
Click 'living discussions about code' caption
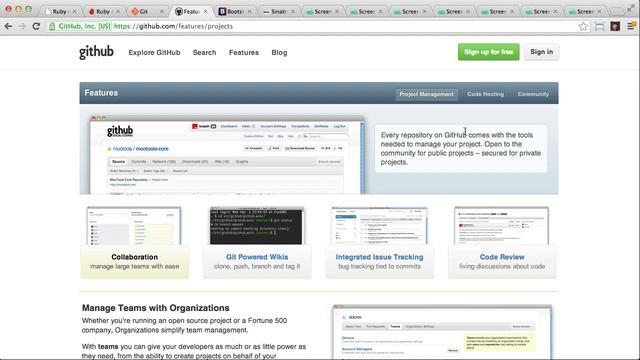502,267
